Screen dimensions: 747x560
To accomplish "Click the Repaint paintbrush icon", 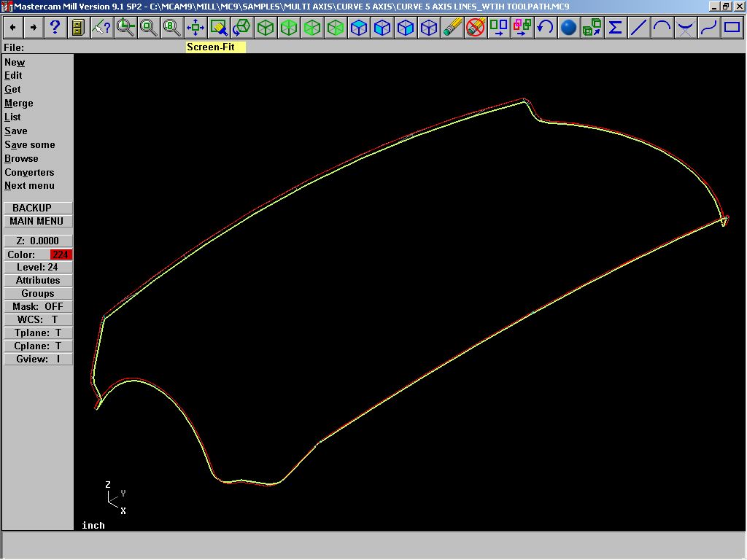I will 219,28.
